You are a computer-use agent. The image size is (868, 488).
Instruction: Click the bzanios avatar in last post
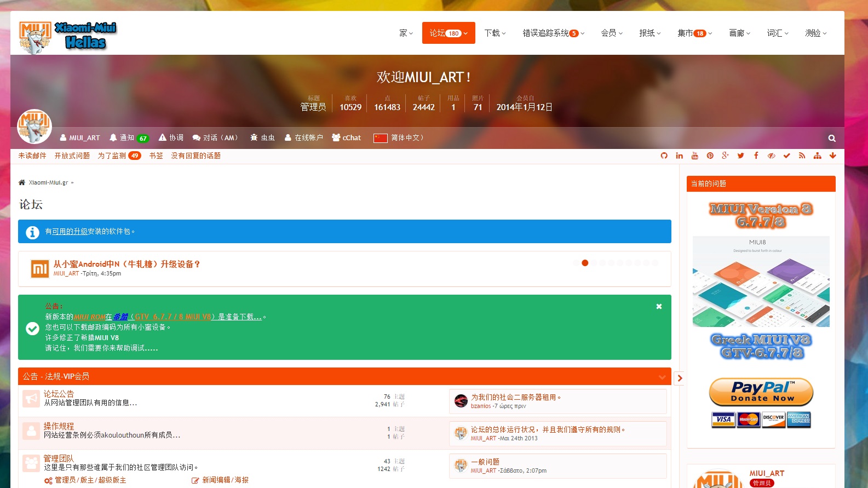click(461, 401)
